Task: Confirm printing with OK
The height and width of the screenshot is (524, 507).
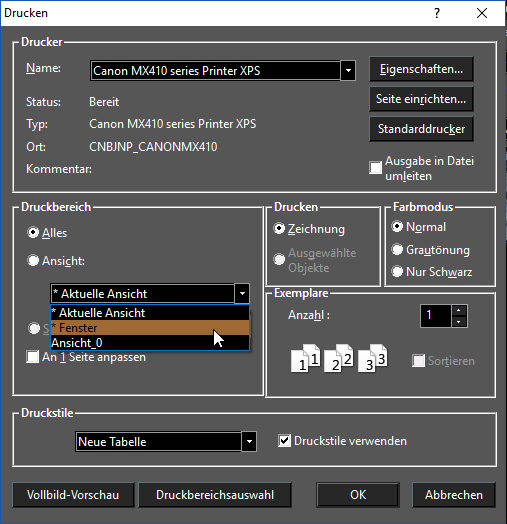Action: click(358, 495)
